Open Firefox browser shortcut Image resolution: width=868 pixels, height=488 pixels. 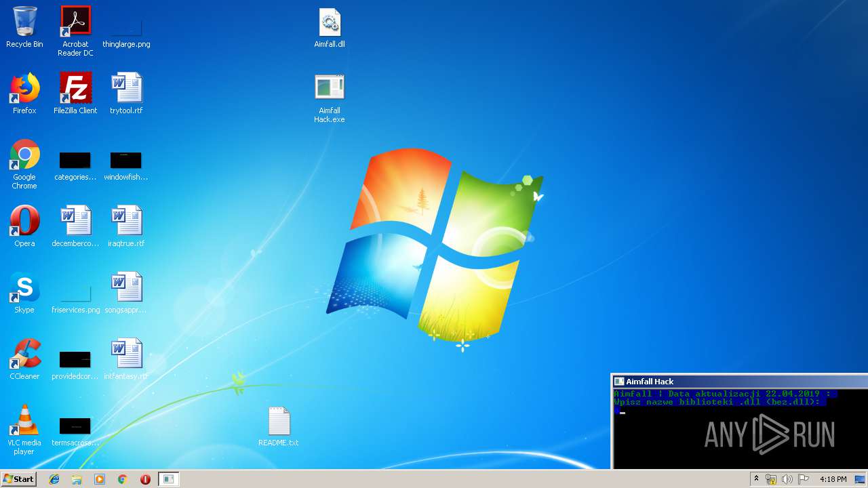pos(24,94)
